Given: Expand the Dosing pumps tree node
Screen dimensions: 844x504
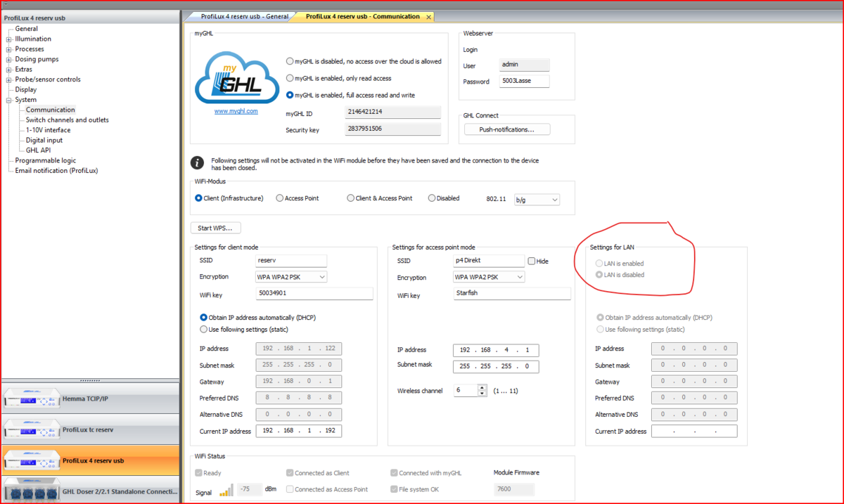Looking at the screenshot, I should (x=9, y=60).
